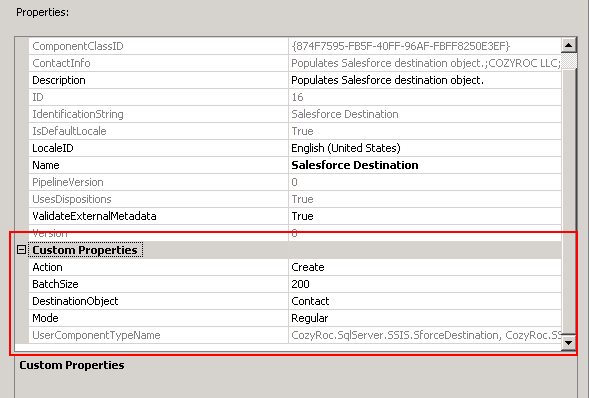
Task: Collapse the Custom Properties section
Action: tap(21, 250)
